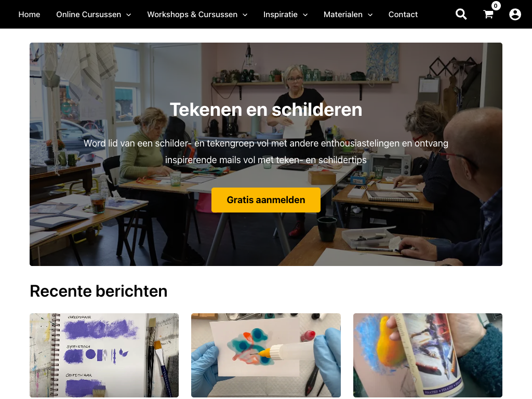Click the Tekenen en schilderen hero heading
The width and height of the screenshot is (532, 399).
click(x=265, y=110)
